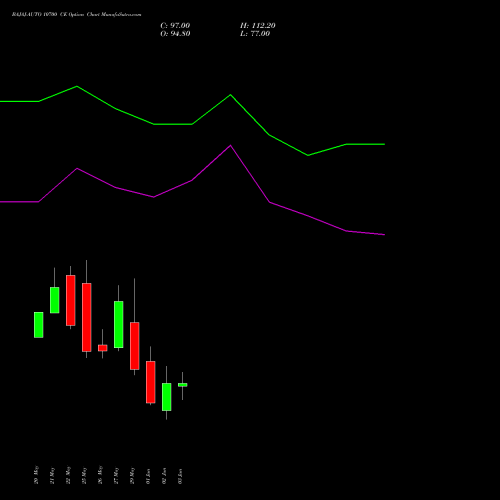The height and width of the screenshot is (500, 500).
Task: Click the purple indicator line's highest peak
Action: [x=230, y=145]
